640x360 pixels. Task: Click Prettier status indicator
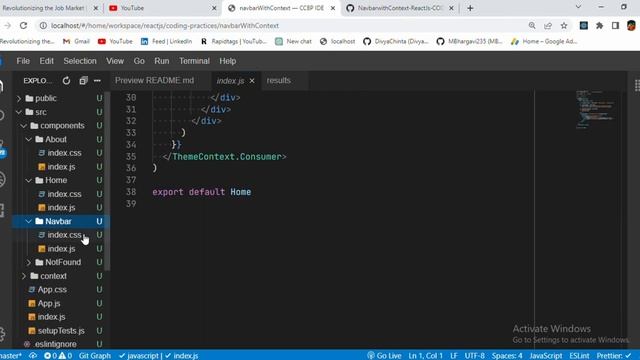tap(613, 356)
